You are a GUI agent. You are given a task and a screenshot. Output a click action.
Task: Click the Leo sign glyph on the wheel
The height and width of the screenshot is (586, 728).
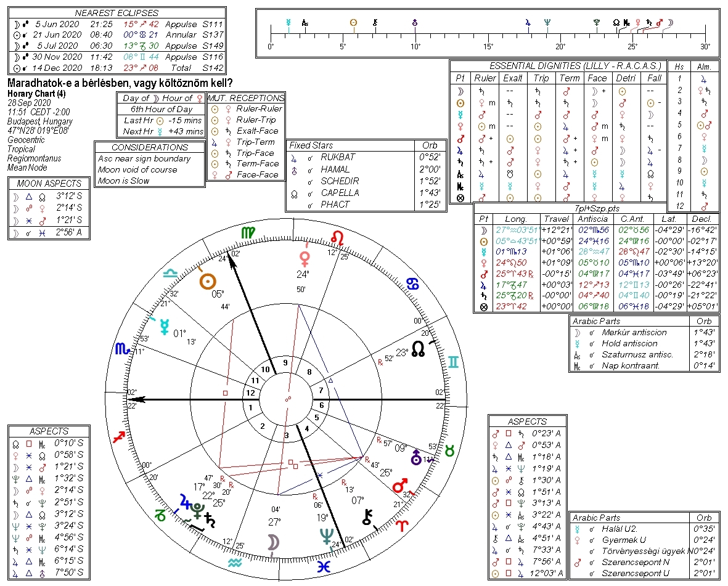(338, 238)
